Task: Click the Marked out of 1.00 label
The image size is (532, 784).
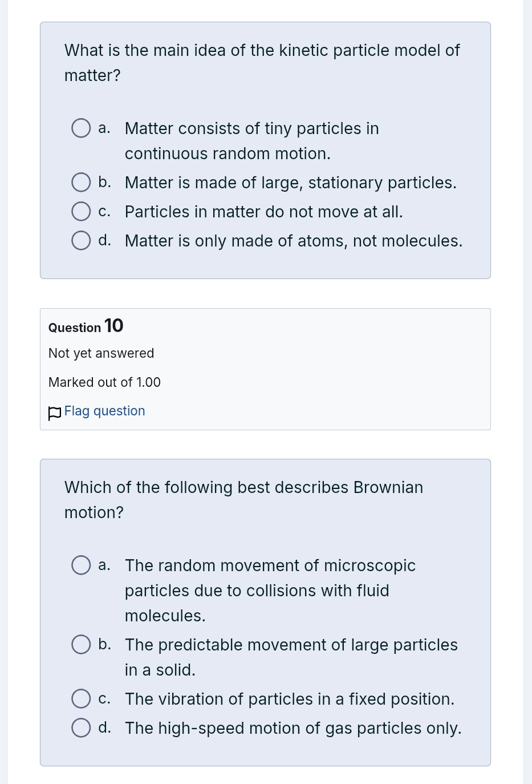Action: pos(104,382)
